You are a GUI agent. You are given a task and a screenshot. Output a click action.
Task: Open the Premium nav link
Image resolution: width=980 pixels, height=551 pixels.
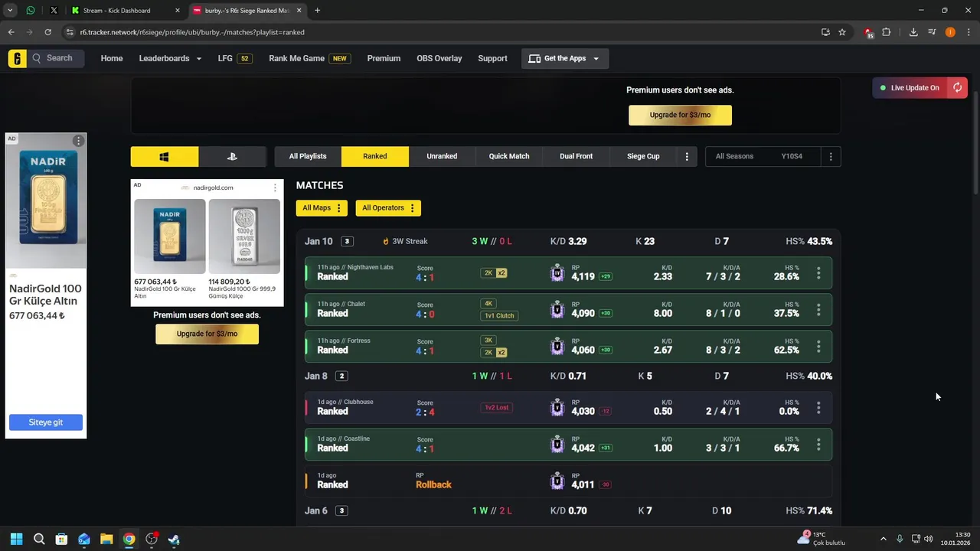pyautogui.click(x=384, y=58)
